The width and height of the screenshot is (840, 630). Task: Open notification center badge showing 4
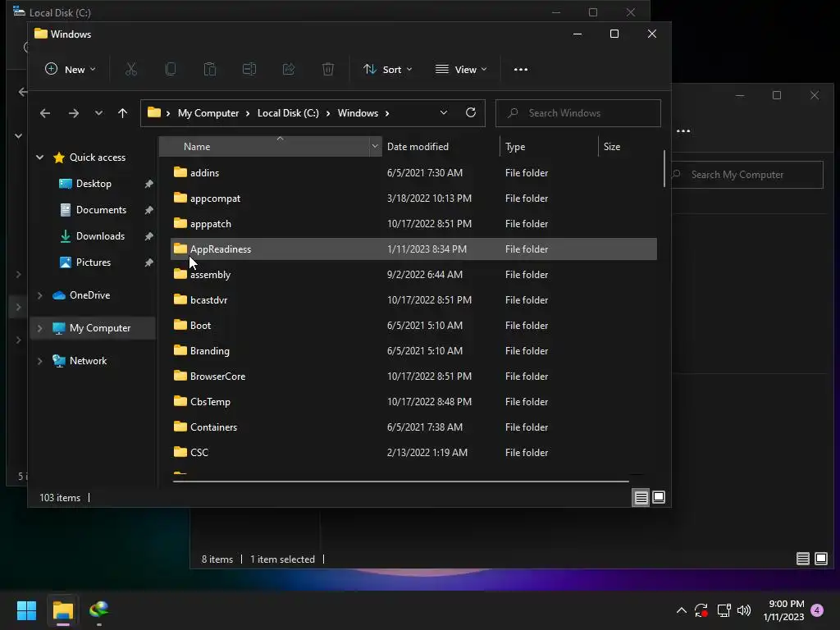(818, 610)
